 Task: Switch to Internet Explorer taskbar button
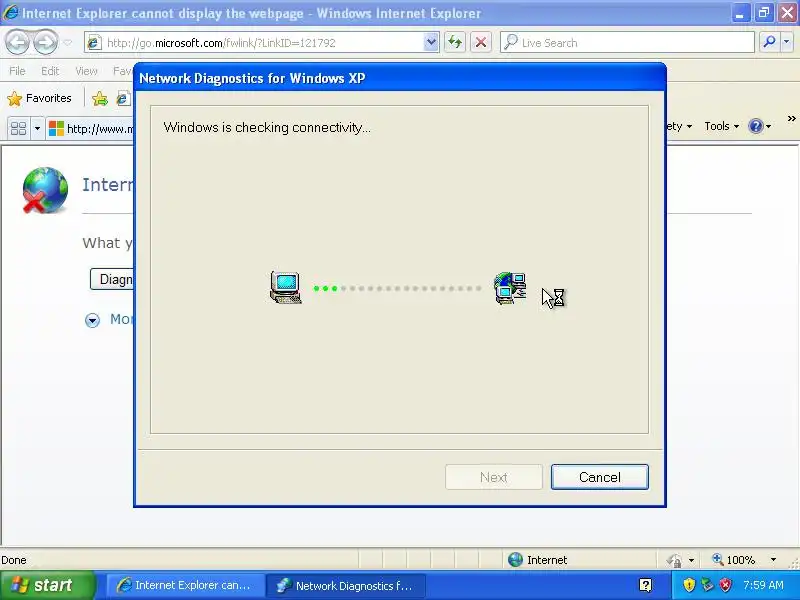(x=185, y=585)
